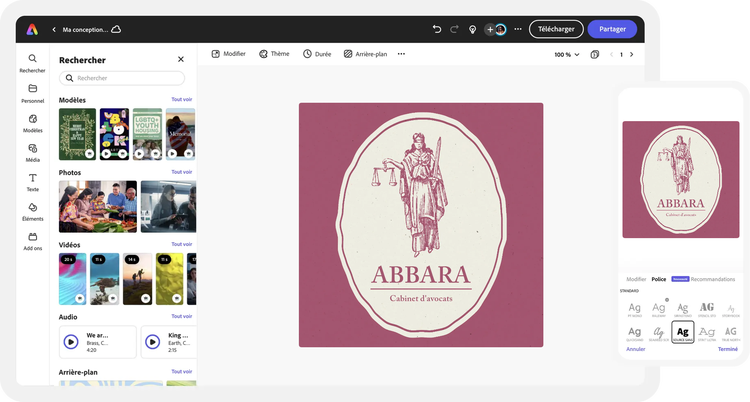The width and height of the screenshot is (750, 402).
Task: Open the Modèles sidebar section
Action: pyautogui.click(x=33, y=123)
